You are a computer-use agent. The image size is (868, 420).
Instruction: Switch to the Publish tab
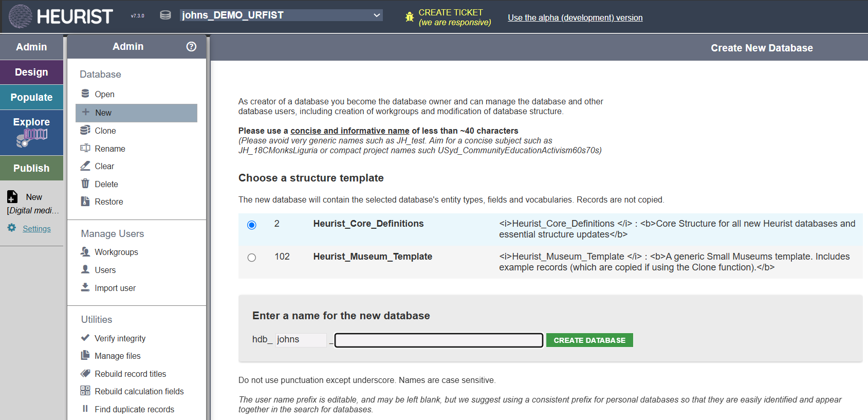[31, 168]
